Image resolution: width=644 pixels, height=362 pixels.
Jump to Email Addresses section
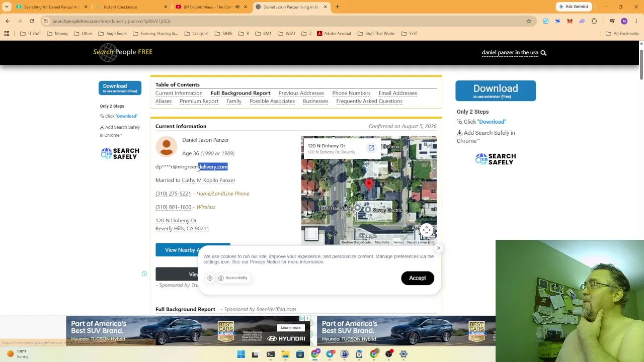tap(398, 93)
